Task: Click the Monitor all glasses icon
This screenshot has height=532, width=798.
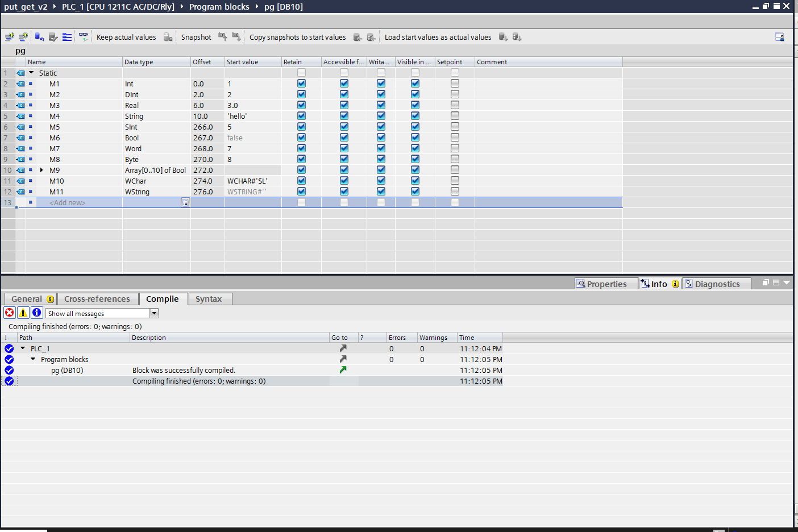Action: click(x=84, y=37)
